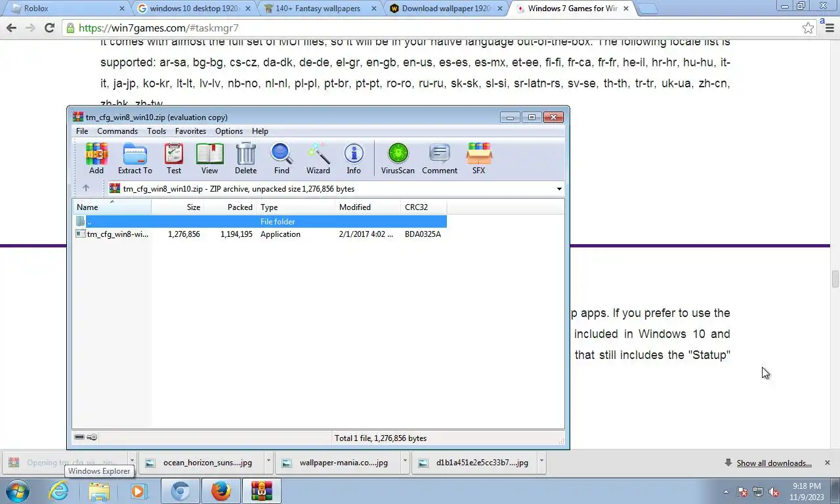
Task: Open wallpaper-mania.co jpg download
Action: tap(339, 462)
